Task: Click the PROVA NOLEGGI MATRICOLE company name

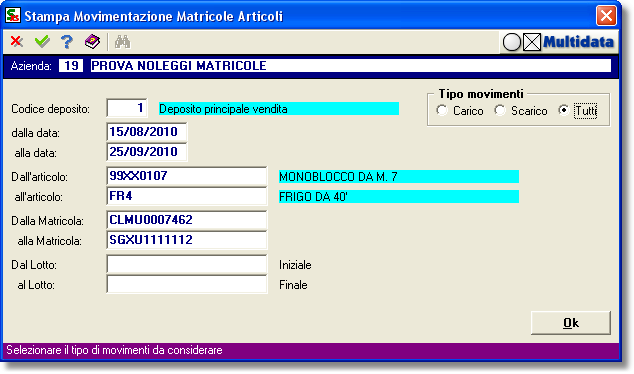Action: tap(351, 66)
